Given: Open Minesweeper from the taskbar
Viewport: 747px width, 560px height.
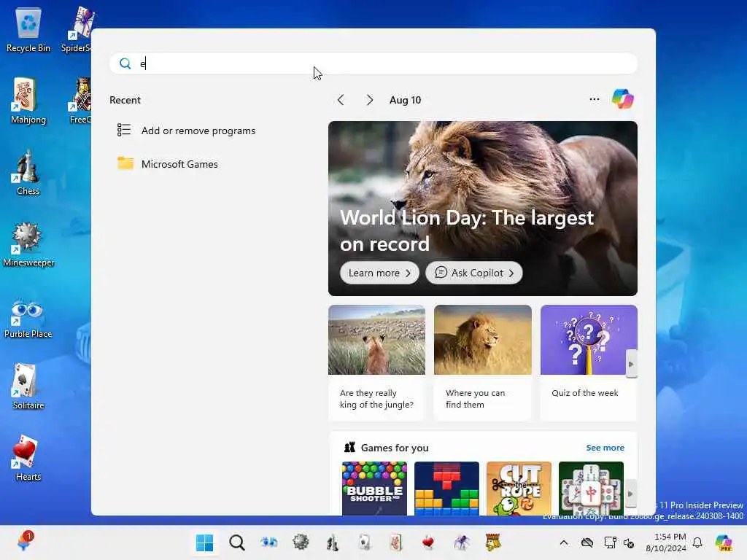Looking at the screenshot, I should (x=301, y=542).
